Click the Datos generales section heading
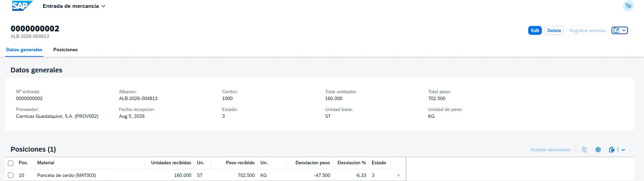 37,70
